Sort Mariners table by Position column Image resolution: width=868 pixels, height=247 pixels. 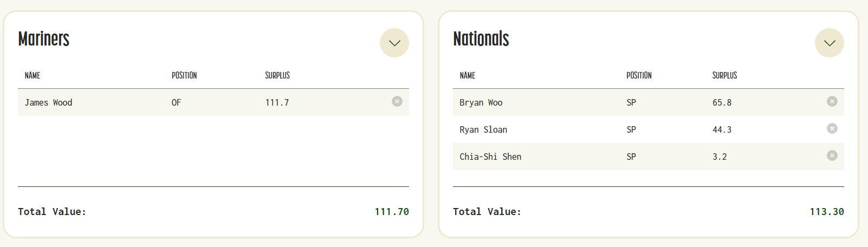(184, 75)
